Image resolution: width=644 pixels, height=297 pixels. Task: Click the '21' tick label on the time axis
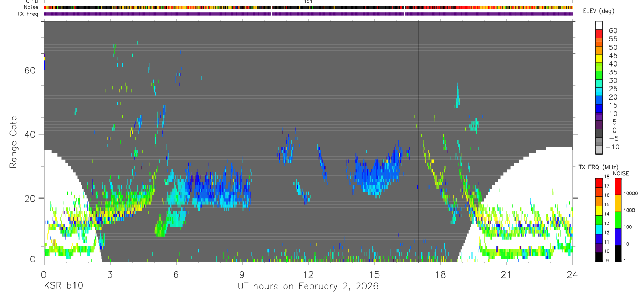click(x=506, y=274)
